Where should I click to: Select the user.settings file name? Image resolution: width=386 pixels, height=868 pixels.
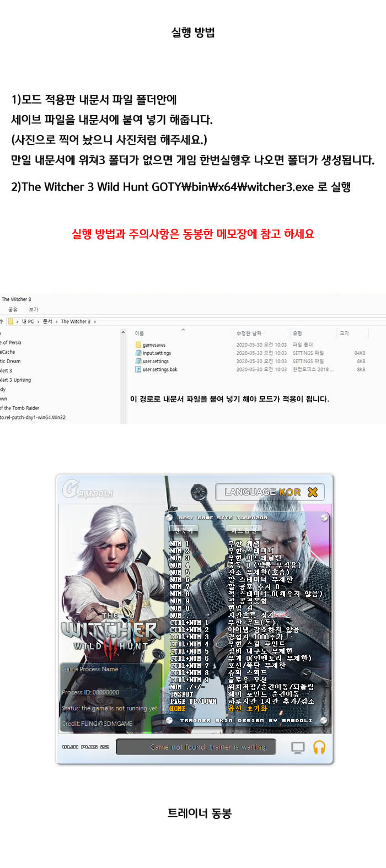point(156,362)
